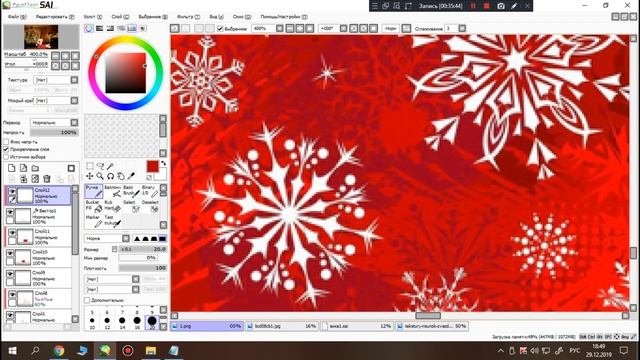The image size is (640, 360).
Task: Open the Слой menu
Action: [x=120, y=17]
